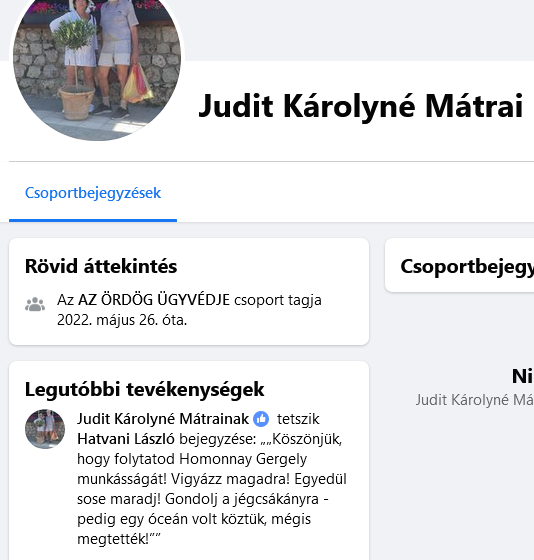Click Homonnay Gergely in the quoted post
Viewport: 534px width, 560px height.
coord(243,459)
